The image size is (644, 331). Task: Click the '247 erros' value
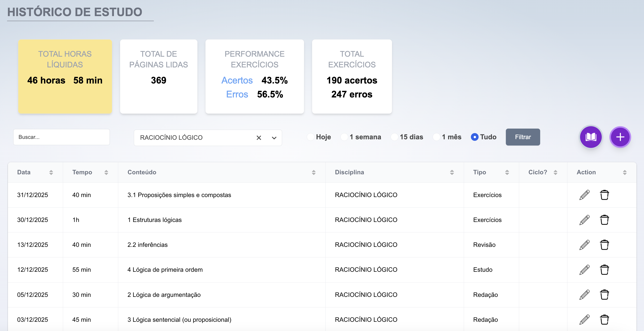click(x=352, y=94)
